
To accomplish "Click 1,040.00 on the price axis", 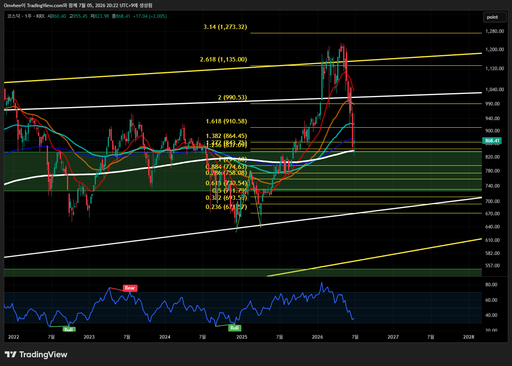I will point(495,89).
